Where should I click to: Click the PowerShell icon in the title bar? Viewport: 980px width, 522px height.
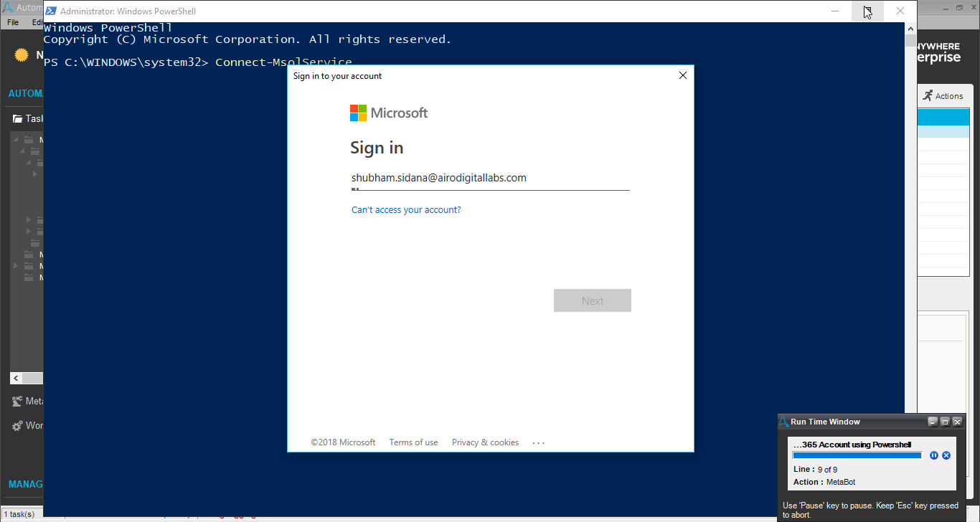(51, 11)
